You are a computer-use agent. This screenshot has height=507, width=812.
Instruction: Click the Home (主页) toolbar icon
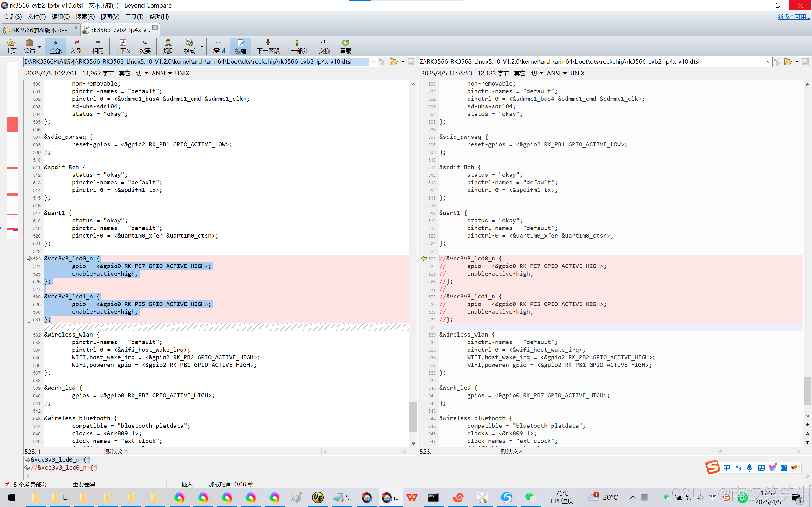[x=11, y=46]
